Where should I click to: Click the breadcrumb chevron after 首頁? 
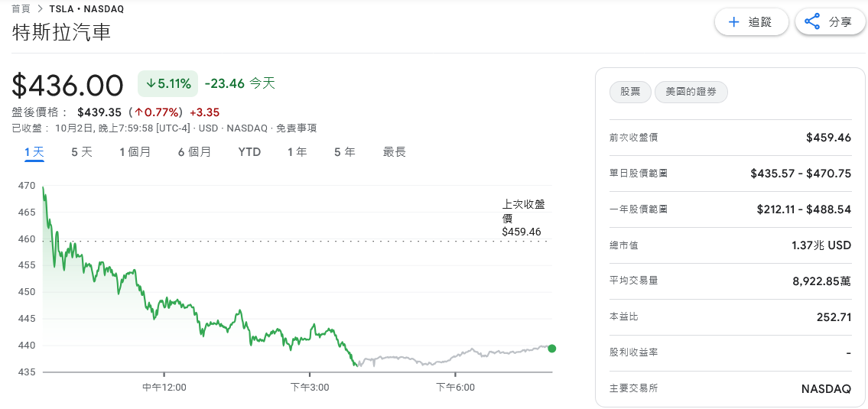tap(40, 9)
